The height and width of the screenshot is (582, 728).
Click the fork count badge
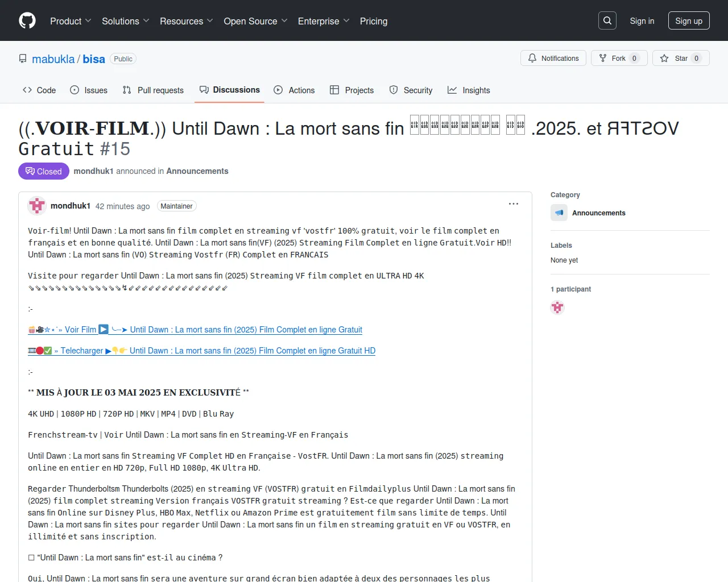(x=635, y=58)
